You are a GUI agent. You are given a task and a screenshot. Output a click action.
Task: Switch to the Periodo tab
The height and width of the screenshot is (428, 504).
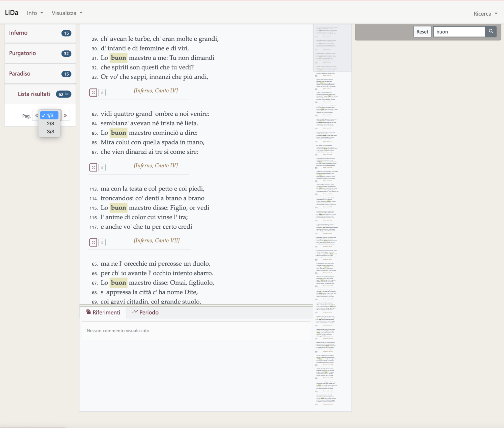click(145, 312)
